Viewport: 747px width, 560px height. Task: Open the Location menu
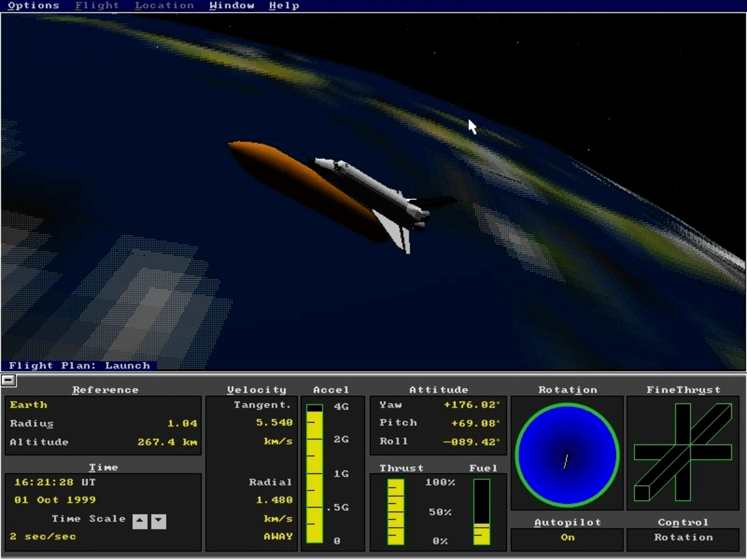pos(164,6)
